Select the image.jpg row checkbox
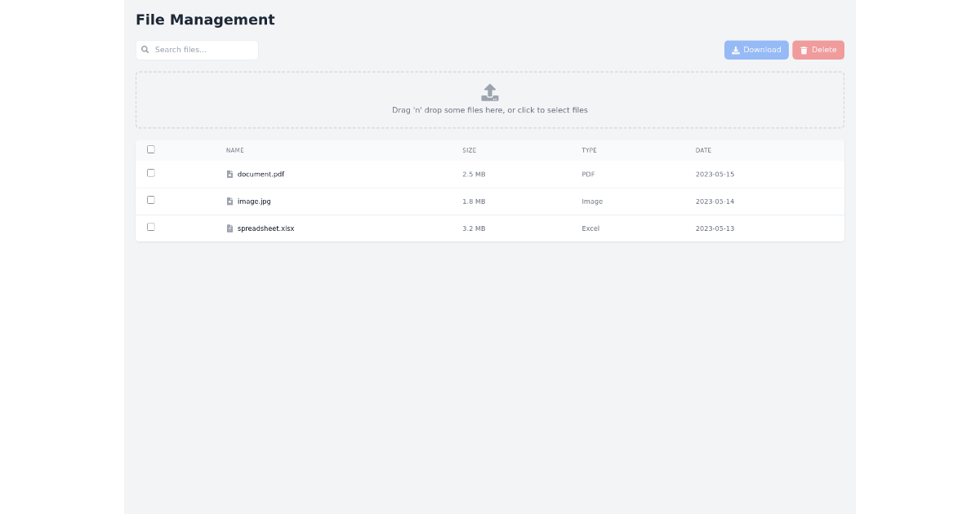 coord(151,200)
